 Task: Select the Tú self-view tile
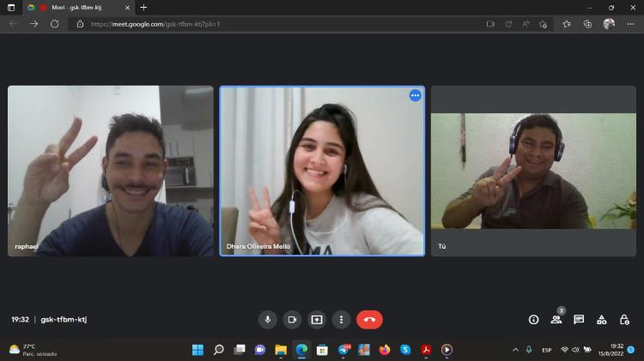click(533, 171)
